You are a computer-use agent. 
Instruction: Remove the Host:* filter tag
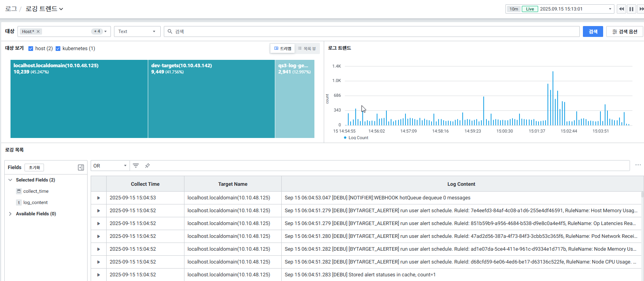tap(38, 31)
